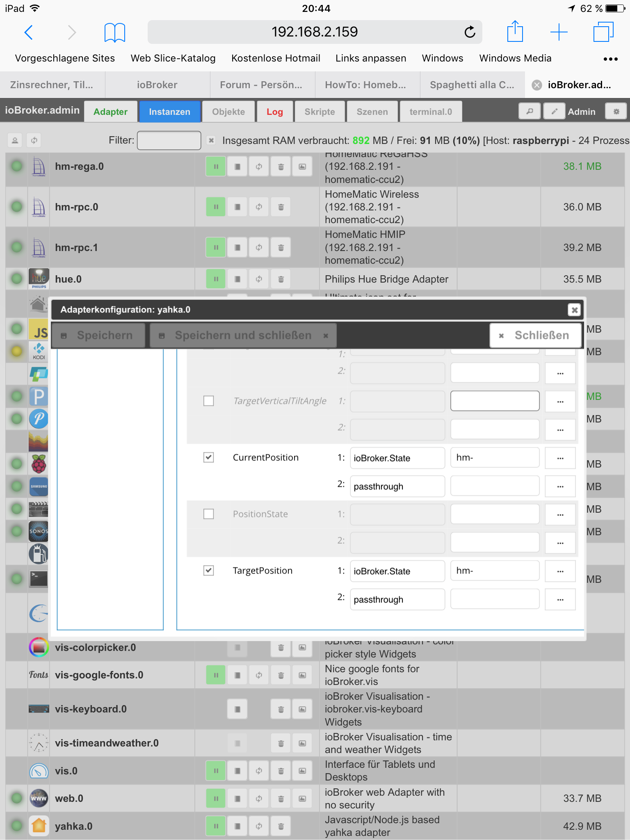Open CurrentPosition row 1 ioBroker.State dropdown

point(397,458)
